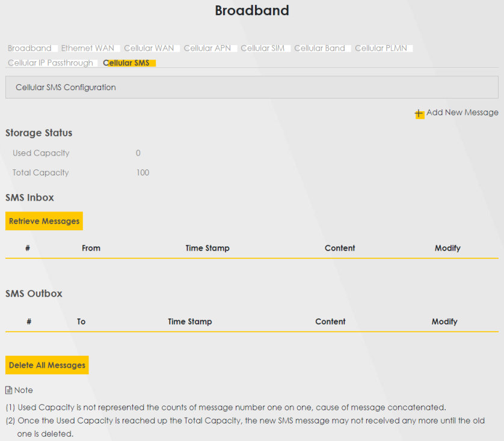Select the Cellular SMS tab
The width and height of the screenshot is (504, 441).
126,63
